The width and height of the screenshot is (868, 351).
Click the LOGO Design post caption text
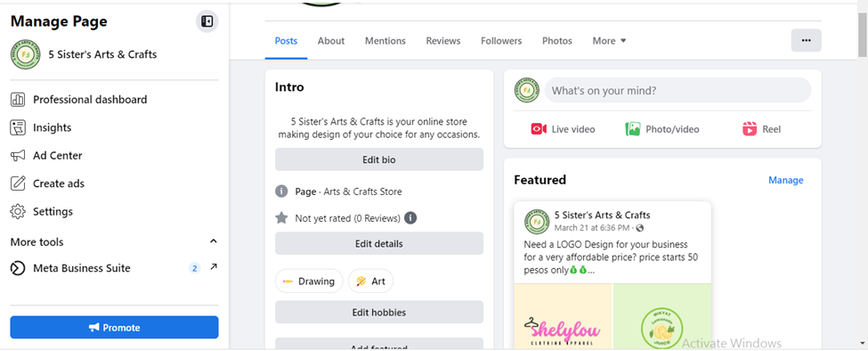coord(611,257)
